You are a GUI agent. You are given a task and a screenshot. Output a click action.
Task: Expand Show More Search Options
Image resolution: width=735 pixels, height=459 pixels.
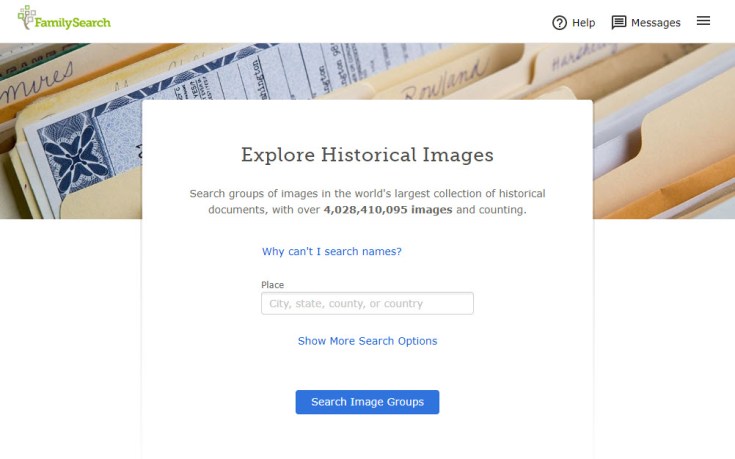367,341
